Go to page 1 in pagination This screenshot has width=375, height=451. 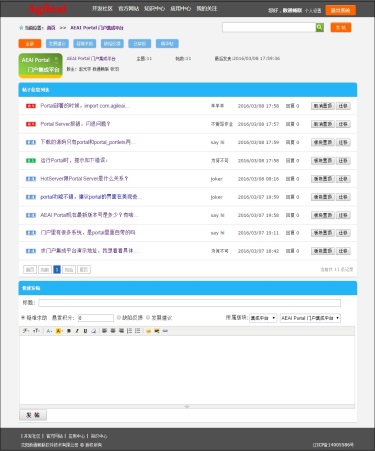click(x=57, y=269)
